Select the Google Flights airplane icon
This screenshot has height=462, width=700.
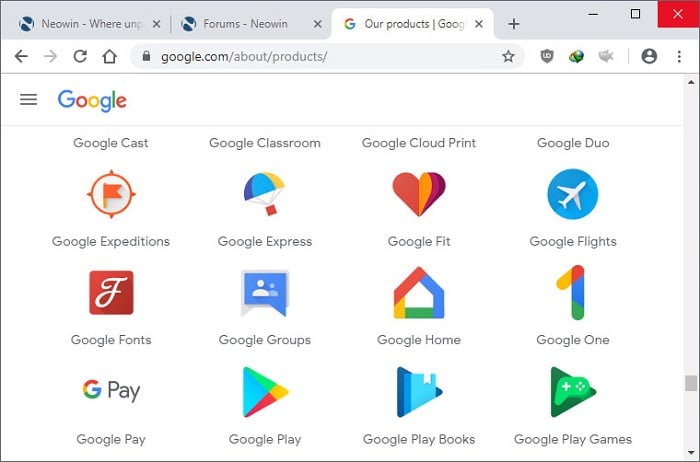click(573, 194)
